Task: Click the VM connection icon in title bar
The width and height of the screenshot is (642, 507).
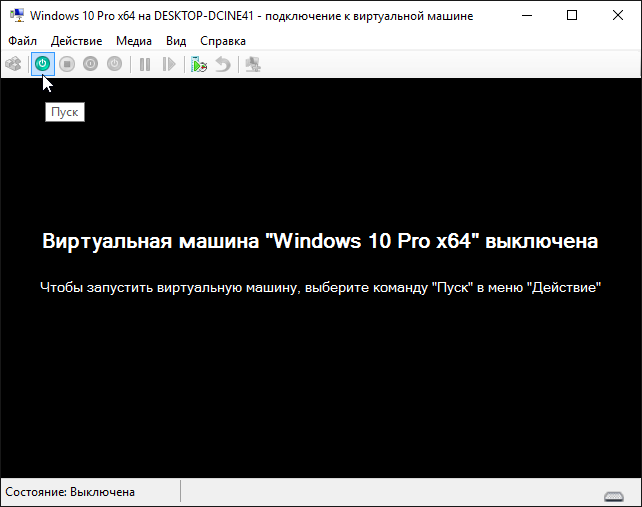Action: (x=17, y=16)
